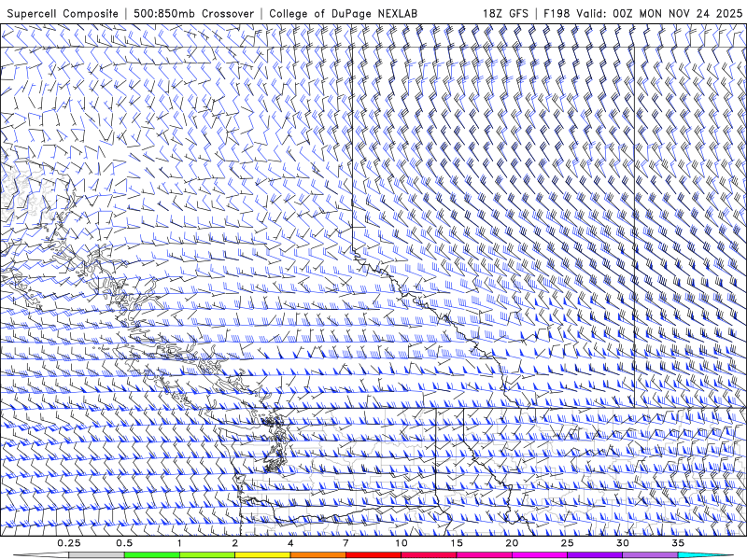The height and width of the screenshot is (560, 747).
Task: Click the red color bar segment
Action: point(373,555)
